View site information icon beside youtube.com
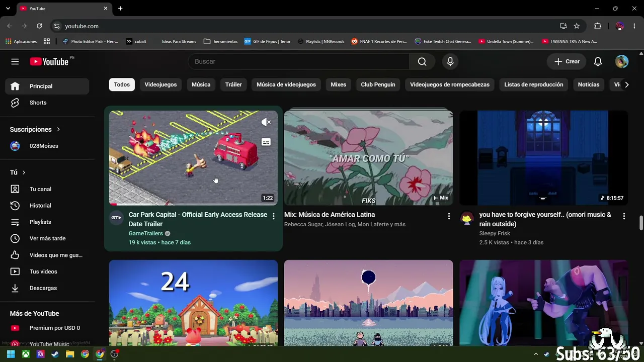 [57, 26]
